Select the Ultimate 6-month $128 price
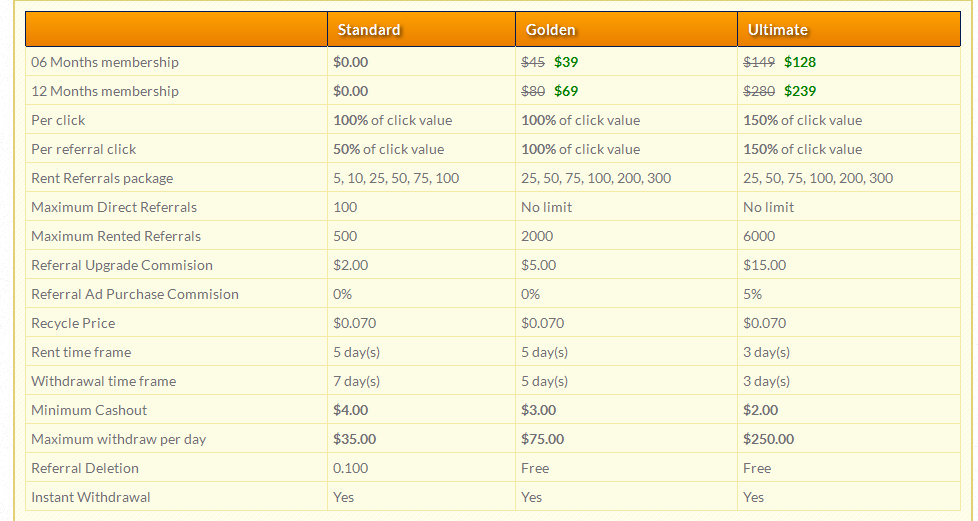The height and width of the screenshot is (521, 978). (800, 62)
